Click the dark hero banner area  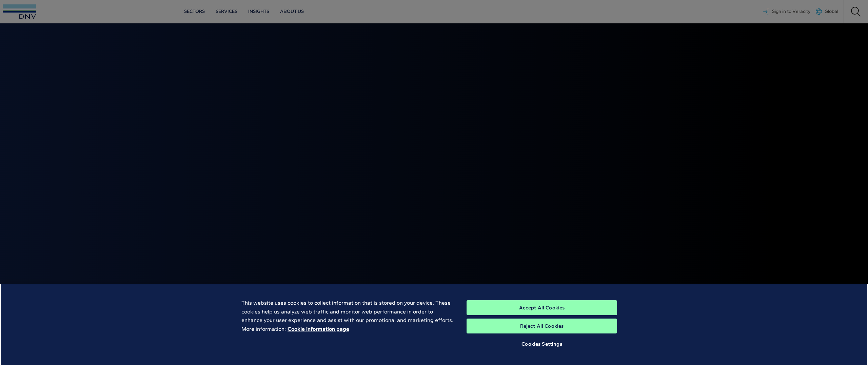pyautogui.click(x=434, y=152)
